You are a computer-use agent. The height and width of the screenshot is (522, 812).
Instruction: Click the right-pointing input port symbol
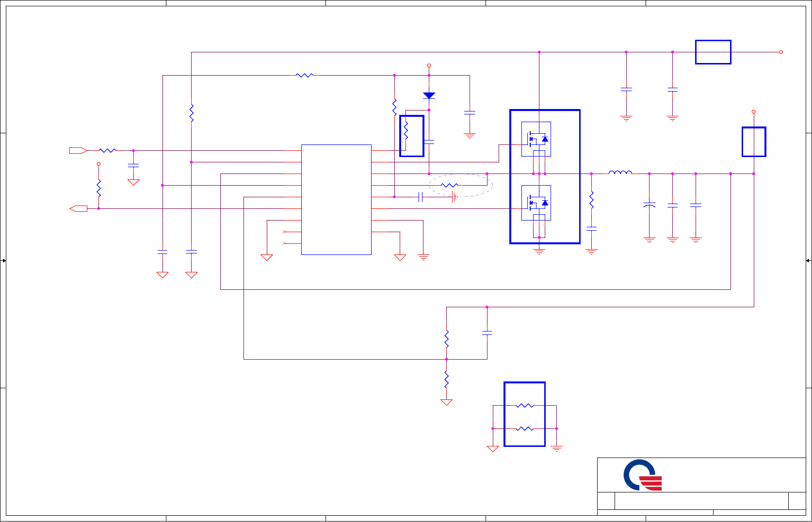point(78,151)
